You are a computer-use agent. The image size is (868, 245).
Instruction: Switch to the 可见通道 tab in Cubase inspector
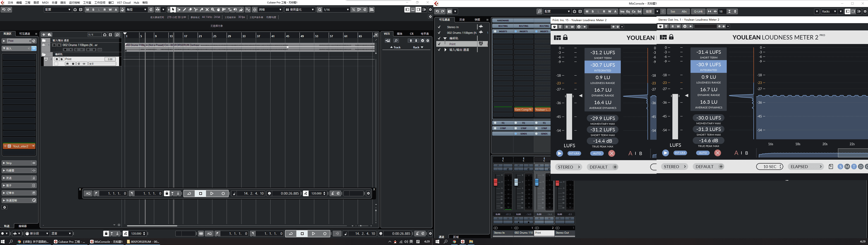click(x=25, y=34)
